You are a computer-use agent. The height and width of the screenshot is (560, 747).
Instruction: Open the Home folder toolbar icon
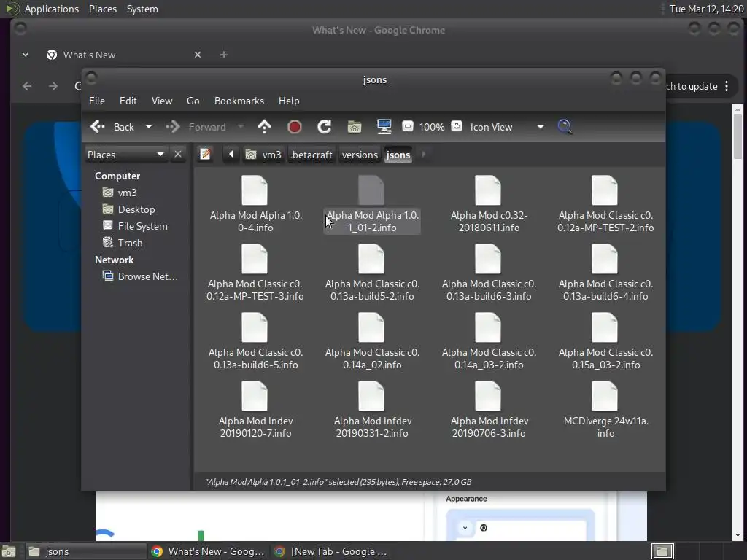[x=355, y=127]
